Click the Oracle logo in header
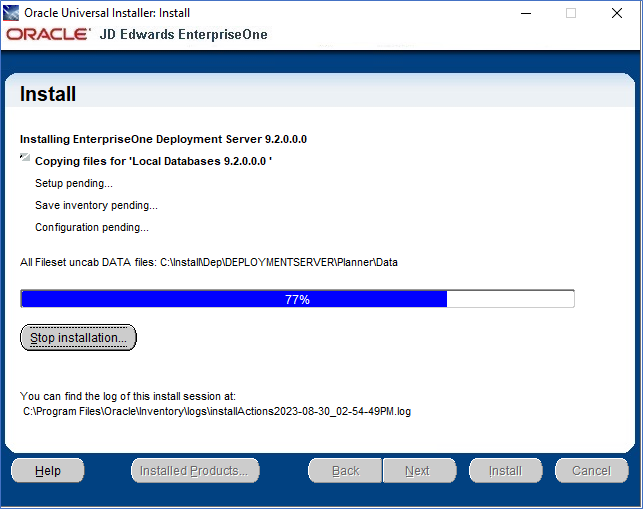Screen dimensions: 643x509 pyautogui.click(x=48, y=34)
